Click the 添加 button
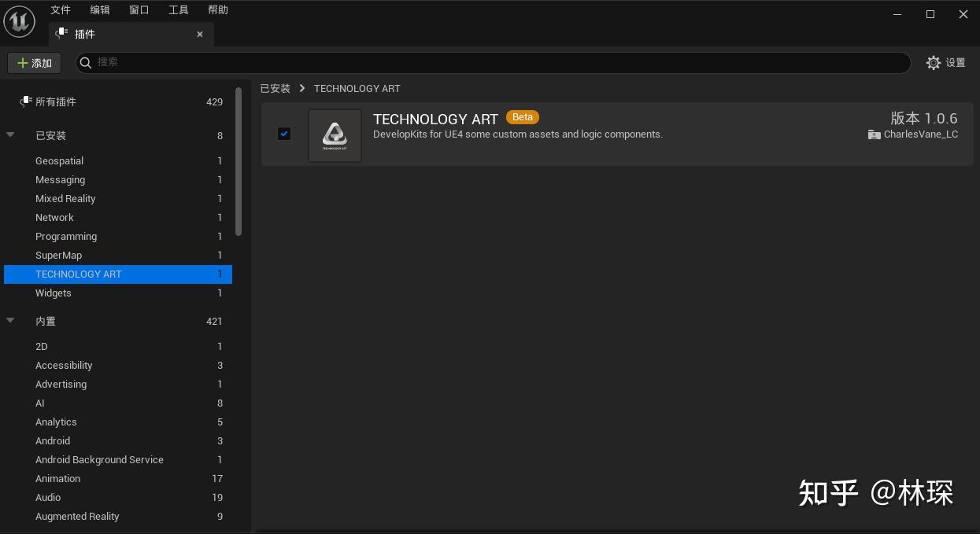This screenshot has height=534, width=980. (34, 63)
